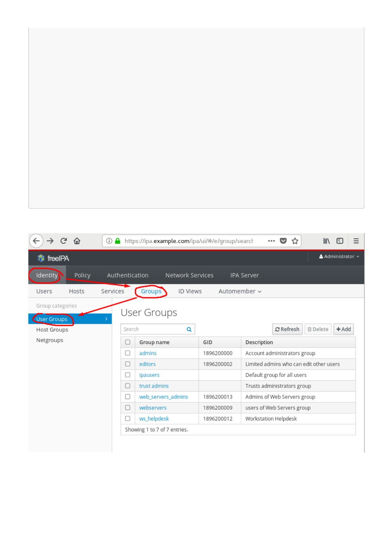Select 'Account administrators group' description
Image resolution: width=392 pixels, height=555 pixels.
pyautogui.click(x=280, y=353)
